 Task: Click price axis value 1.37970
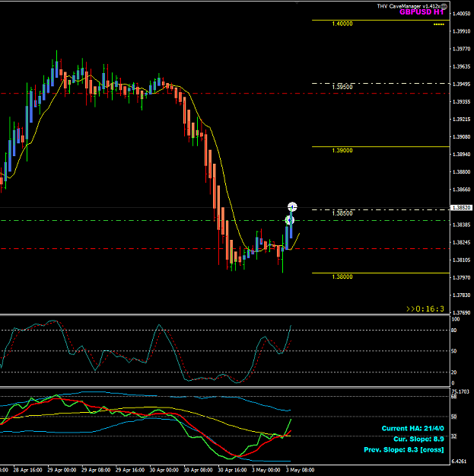pos(461,277)
